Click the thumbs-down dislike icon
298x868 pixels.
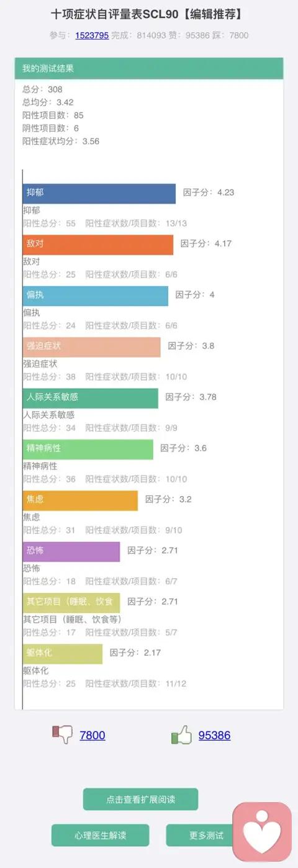click(63, 735)
